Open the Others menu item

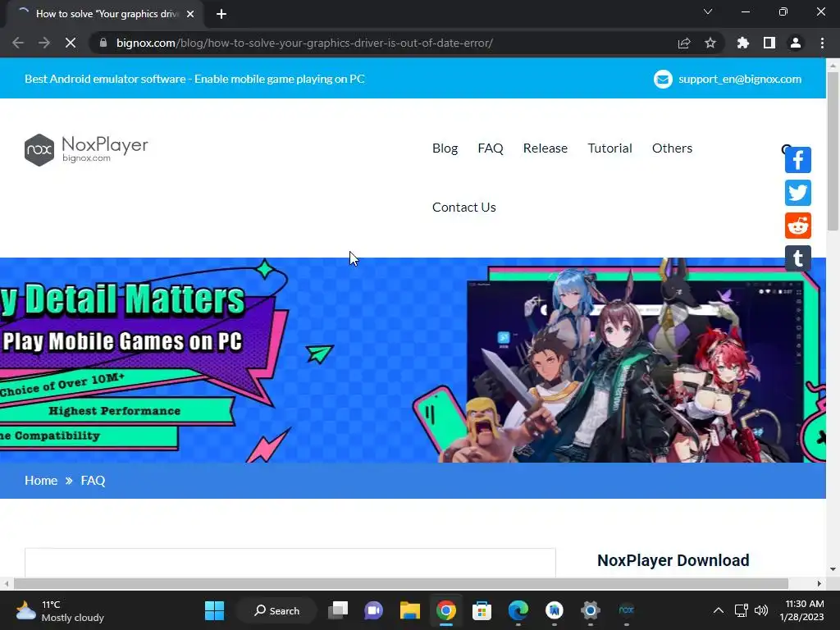pyautogui.click(x=673, y=148)
